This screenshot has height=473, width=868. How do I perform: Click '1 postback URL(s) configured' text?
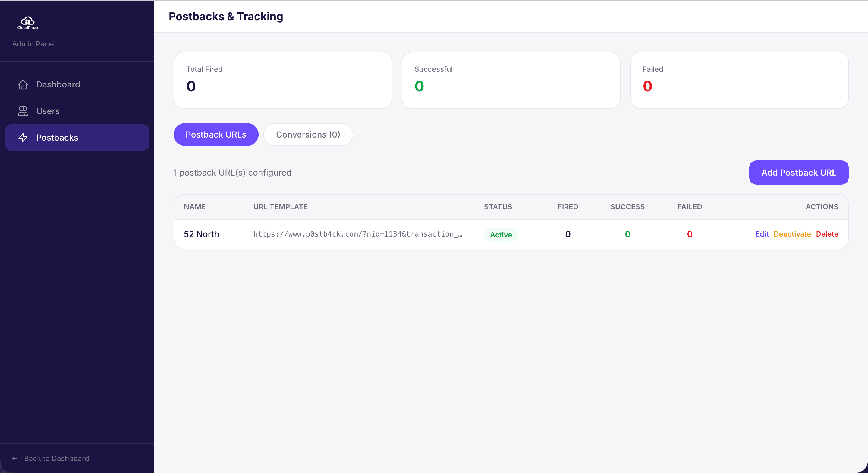232,173
